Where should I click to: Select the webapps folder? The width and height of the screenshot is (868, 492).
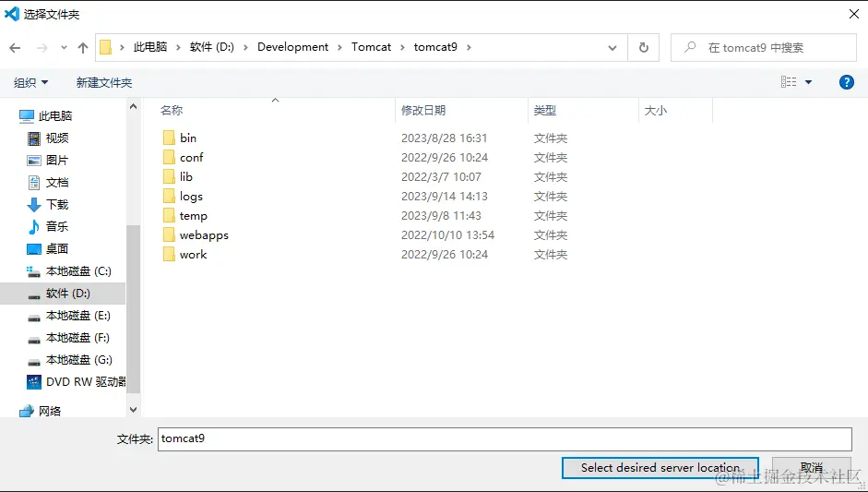204,234
